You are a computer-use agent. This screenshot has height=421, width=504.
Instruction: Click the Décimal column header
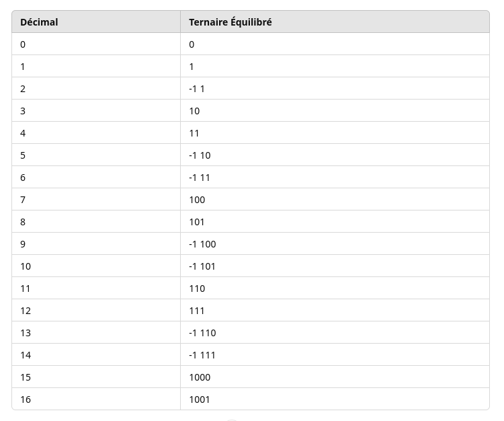[96, 22]
